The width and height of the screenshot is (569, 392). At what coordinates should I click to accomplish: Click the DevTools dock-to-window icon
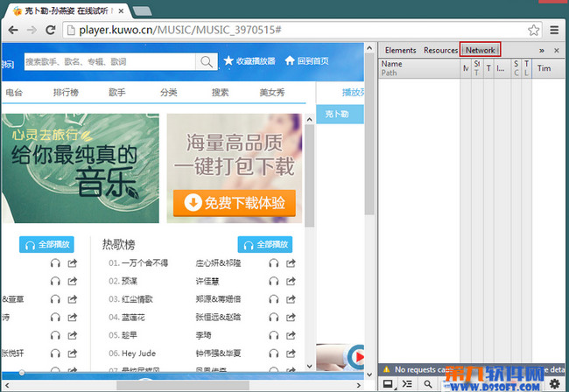click(x=388, y=383)
